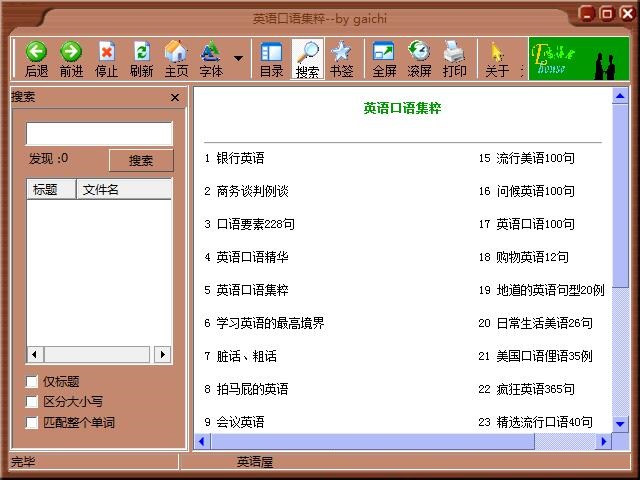Minimize the 英语口语集粹 window

point(587,14)
